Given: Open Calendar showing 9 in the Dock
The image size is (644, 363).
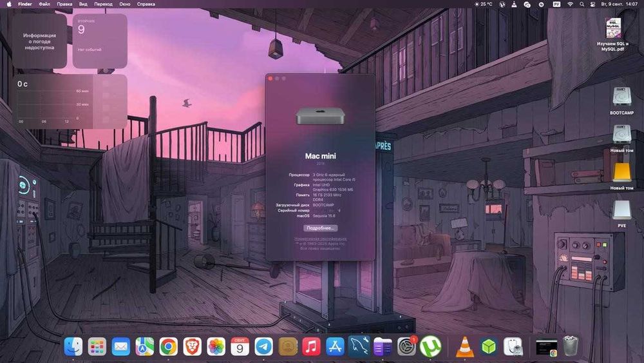Looking at the screenshot, I should pyautogui.click(x=240, y=346).
